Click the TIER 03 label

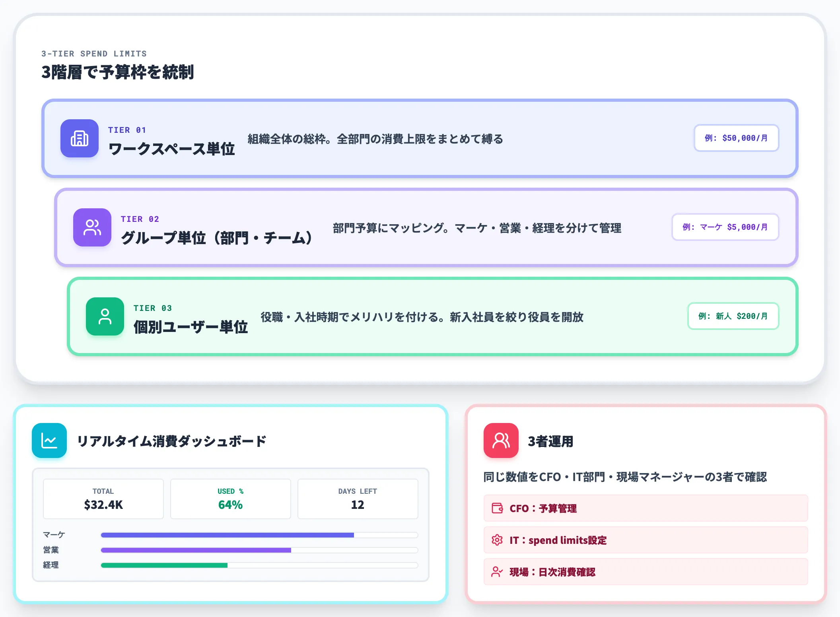(153, 308)
